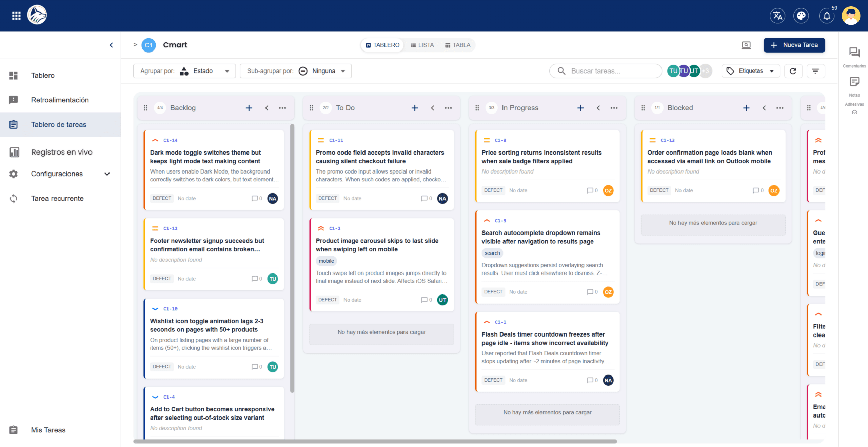Open the notifications bell

click(827, 16)
